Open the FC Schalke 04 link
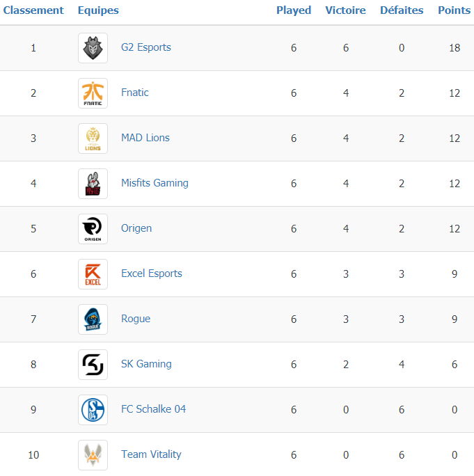The height and width of the screenshot is (476, 474). coord(153,409)
